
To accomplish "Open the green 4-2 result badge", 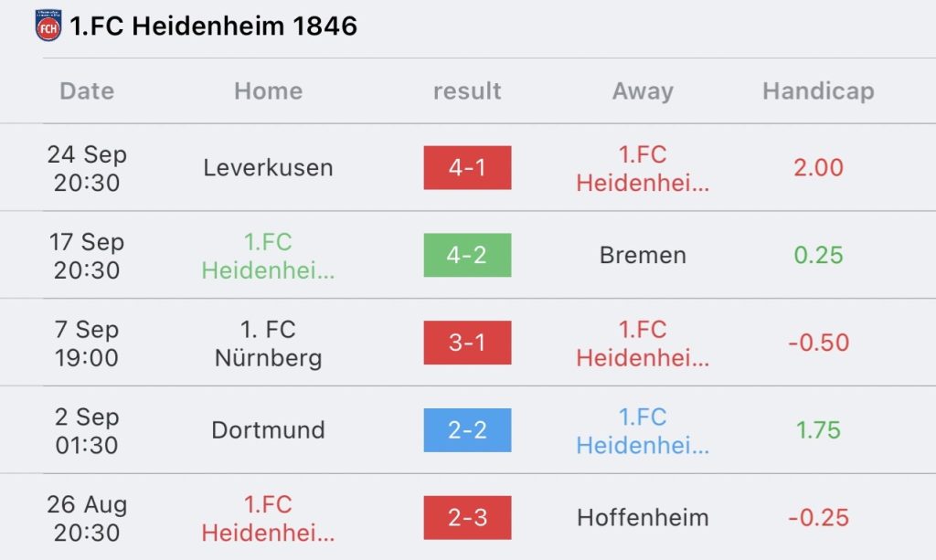I will point(467,255).
